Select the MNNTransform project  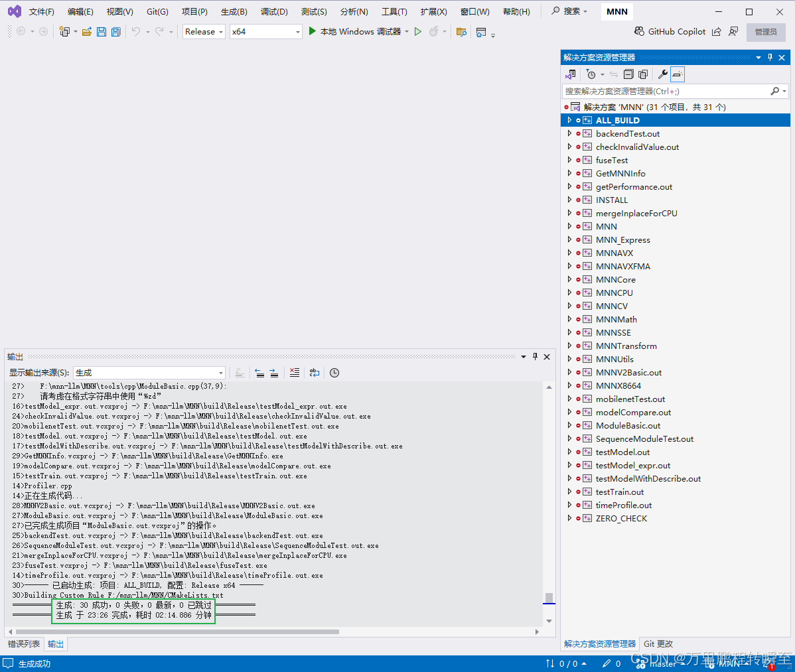click(626, 346)
